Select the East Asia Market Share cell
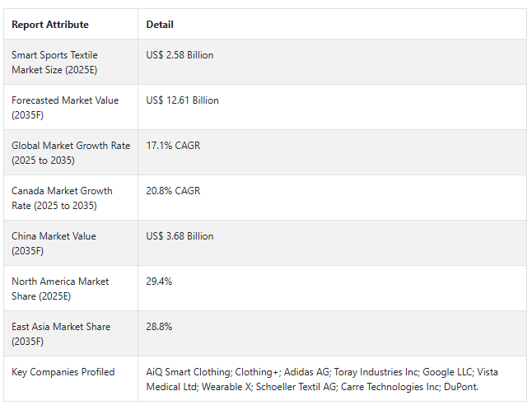 (x=61, y=334)
